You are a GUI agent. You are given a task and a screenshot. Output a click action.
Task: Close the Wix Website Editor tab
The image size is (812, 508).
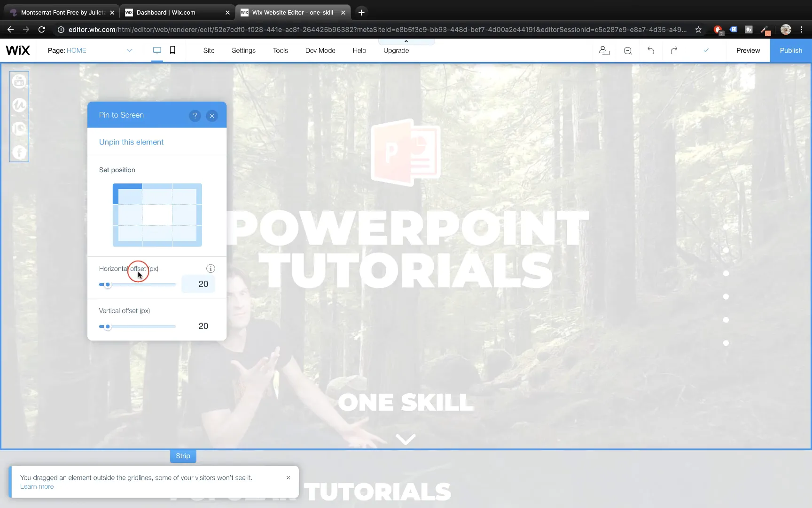(343, 13)
